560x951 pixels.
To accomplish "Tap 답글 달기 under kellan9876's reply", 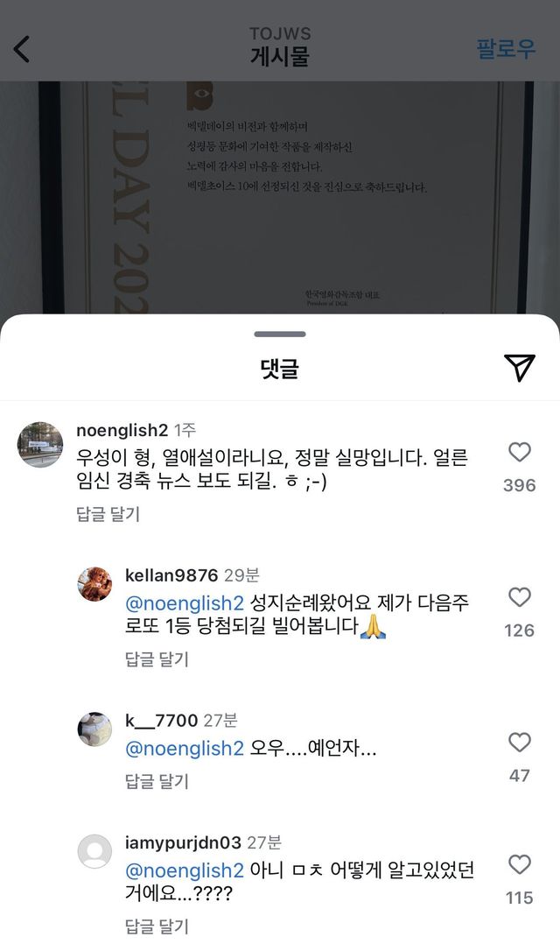I will (157, 659).
